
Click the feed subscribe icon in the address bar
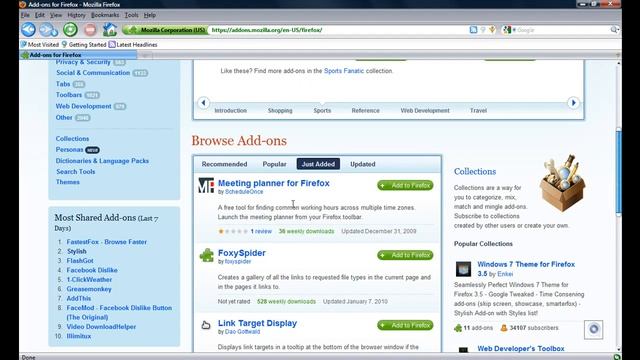point(473,30)
